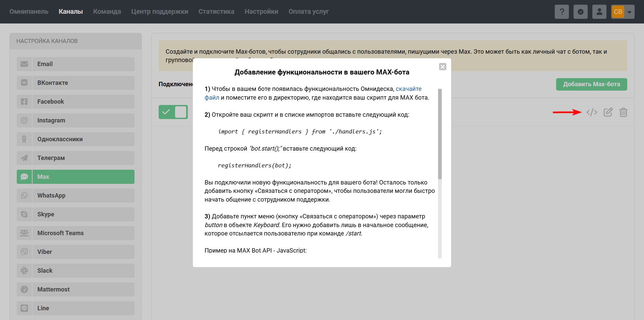Select Microsoft Teams channel label
644x320 pixels.
60,233
